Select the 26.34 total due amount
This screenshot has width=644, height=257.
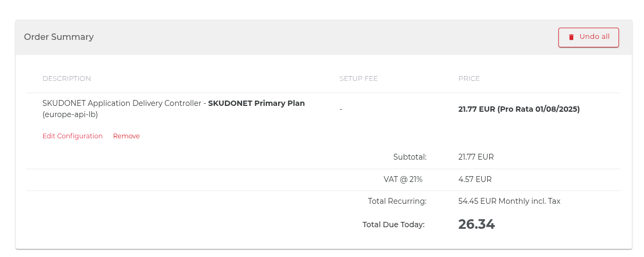[x=476, y=225]
